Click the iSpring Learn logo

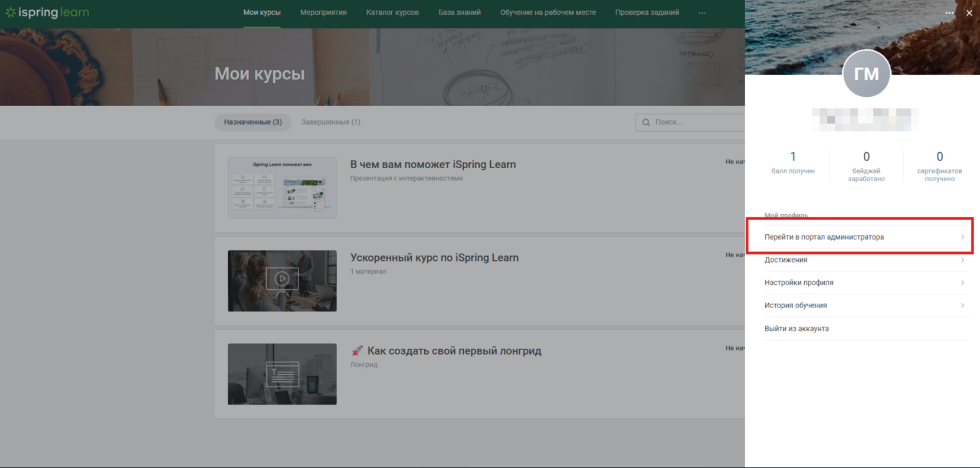tap(47, 12)
